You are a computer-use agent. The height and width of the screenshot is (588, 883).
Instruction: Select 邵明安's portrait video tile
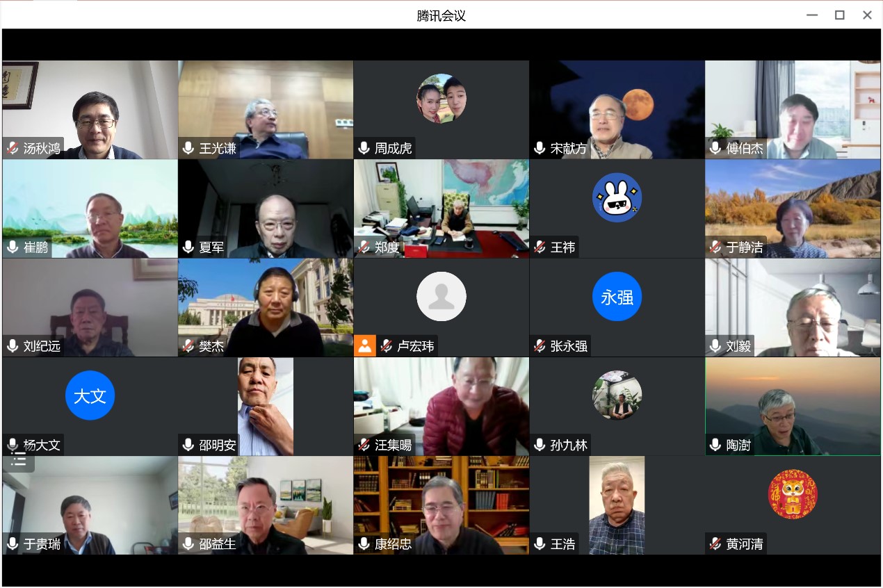[266, 407]
